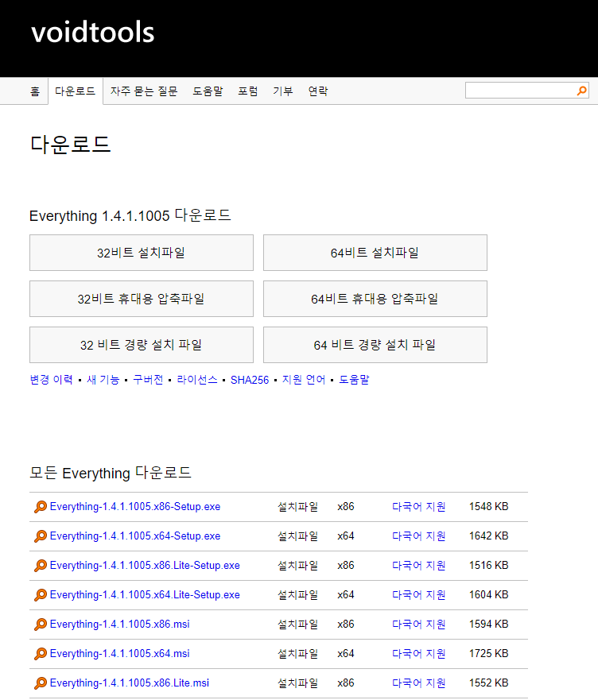Click icon beside Everything-1.4.1.1005.x64-Setup.exe
The width and height of the screenshot is (598, 700).
tap(41, 536)
